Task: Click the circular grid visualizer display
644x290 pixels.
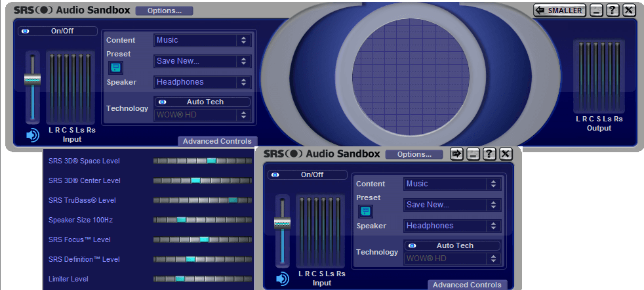Action: click(x=411, y=77)
